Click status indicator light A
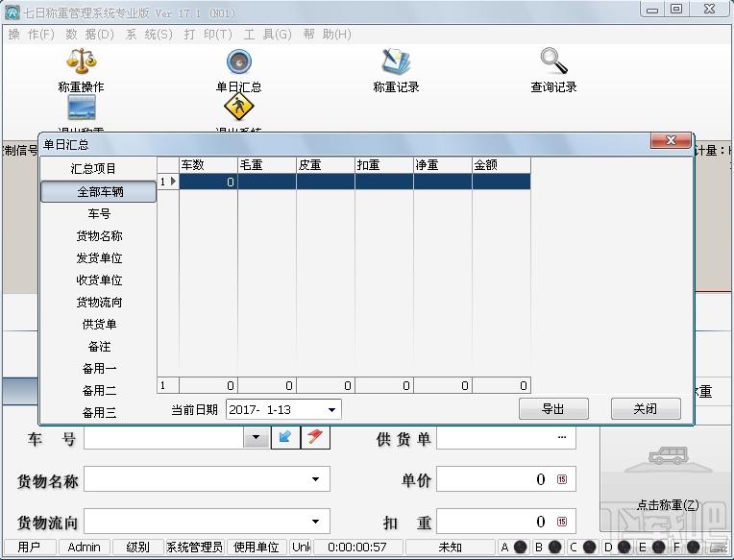This screenshot has width=734, height=560. pos(520,547)
